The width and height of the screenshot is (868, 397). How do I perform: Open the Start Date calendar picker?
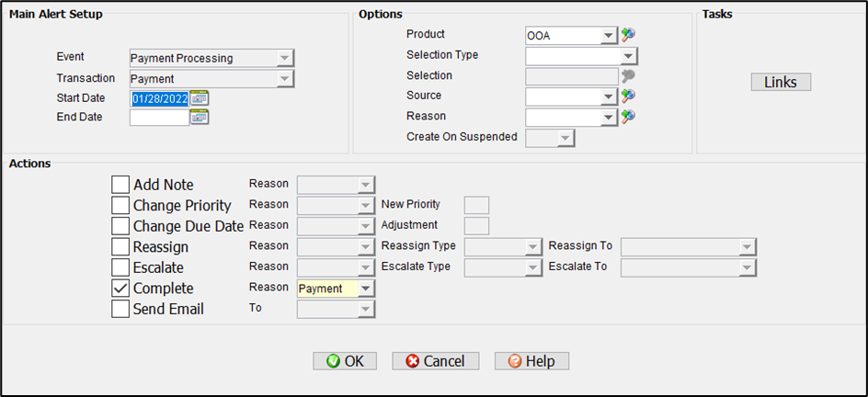pyautogui.click(x=200, y=98)
